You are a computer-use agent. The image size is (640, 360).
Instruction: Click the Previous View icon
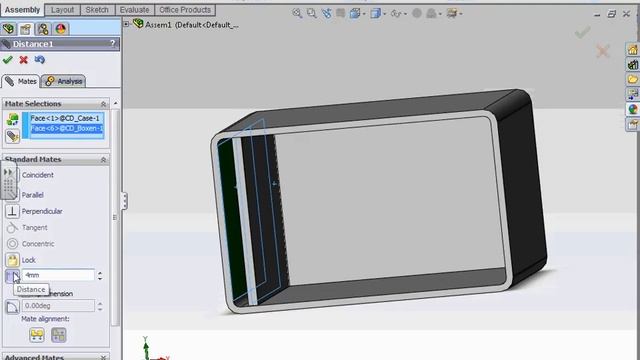(x=326, y=13)
